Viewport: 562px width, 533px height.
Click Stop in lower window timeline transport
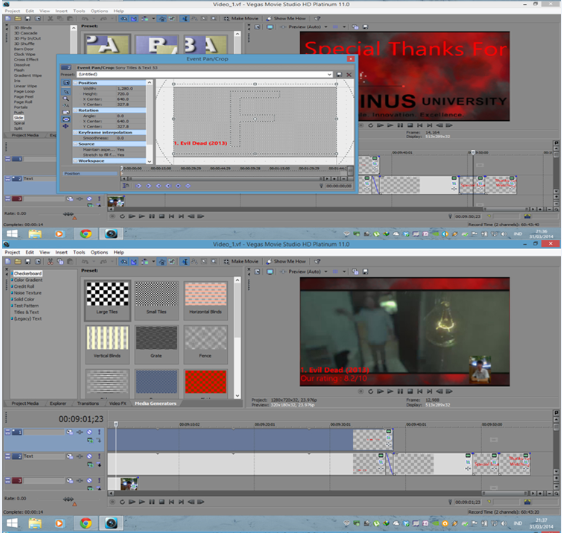coord(162,502)
